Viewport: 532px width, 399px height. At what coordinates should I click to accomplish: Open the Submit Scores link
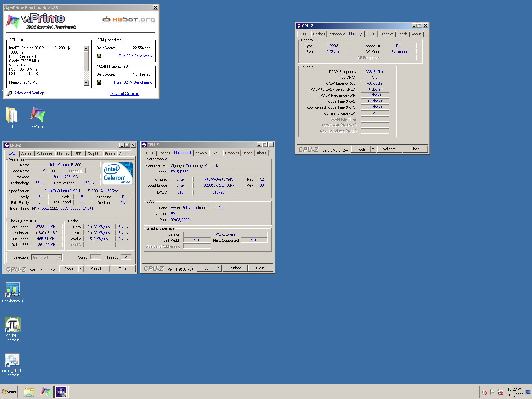[x=125, y=94]
